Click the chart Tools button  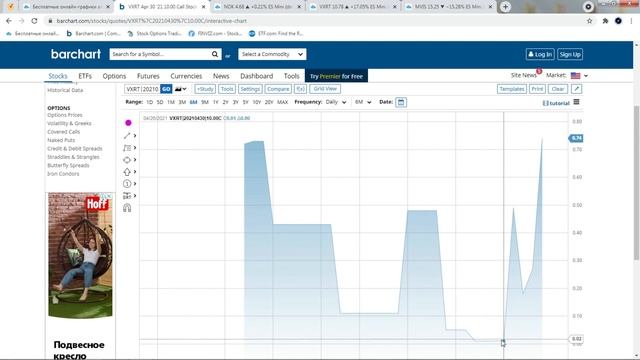[227, 89]
